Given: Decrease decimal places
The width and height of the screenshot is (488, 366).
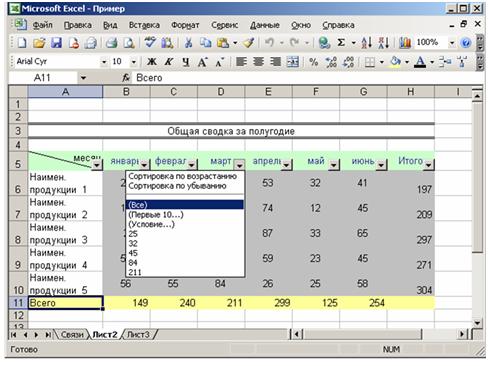Looking at the screenshot, I should 348,62.
